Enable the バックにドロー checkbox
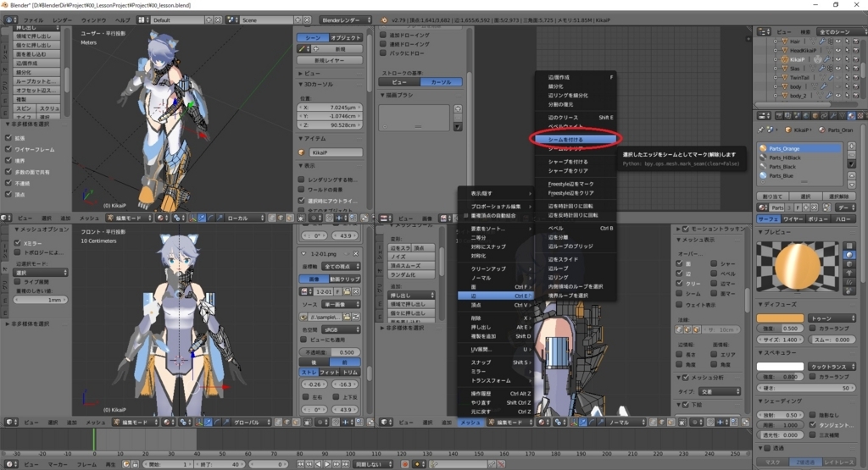Viewport: 868px width, 470px height. pyautogui.click(x=383, y=53)
